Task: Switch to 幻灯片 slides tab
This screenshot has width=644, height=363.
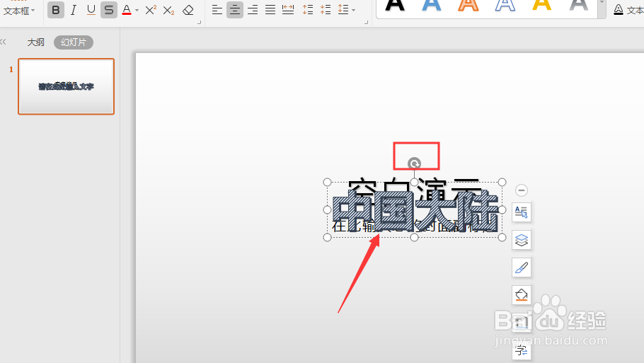Action: point(74,42)
